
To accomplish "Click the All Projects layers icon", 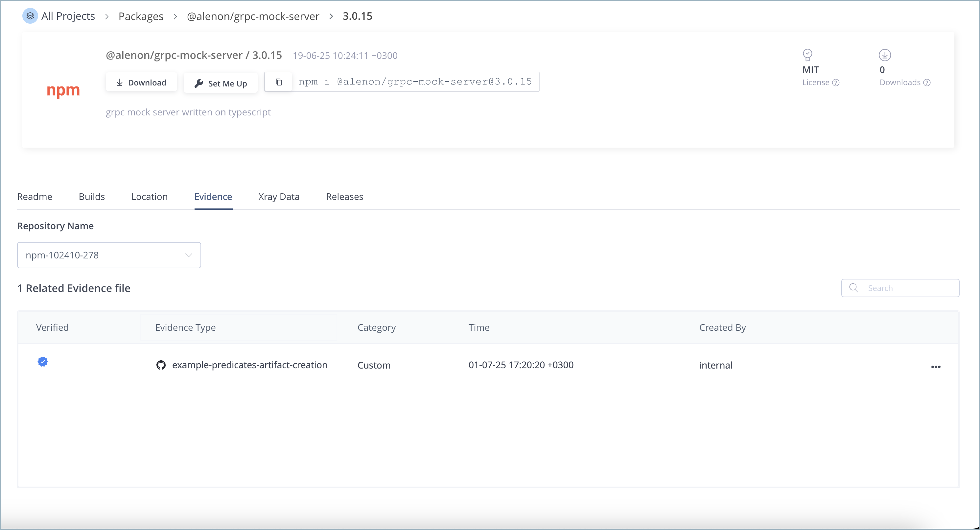I will coord(30,16).
